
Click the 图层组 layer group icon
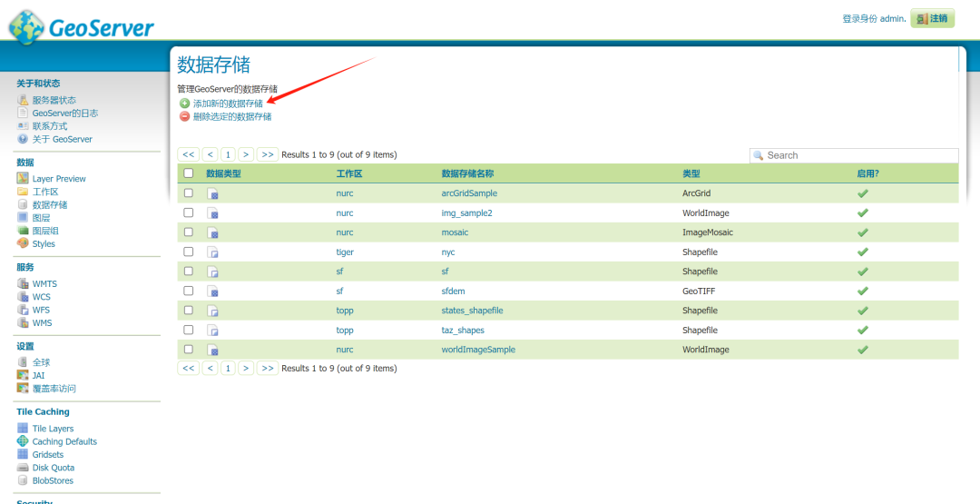pyautogui.click(x=23, y=231)
